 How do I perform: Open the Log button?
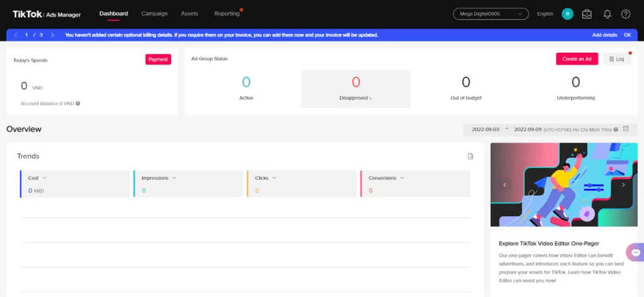(x=616, y=59)
